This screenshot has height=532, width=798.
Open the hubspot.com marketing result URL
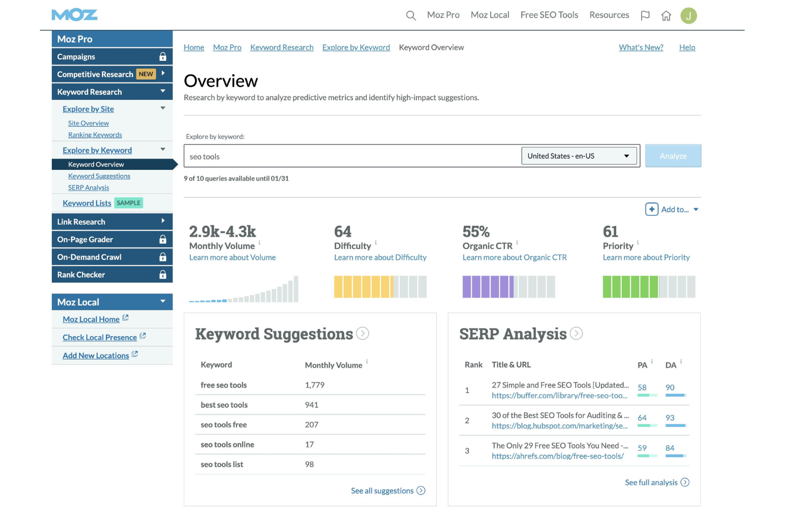[x=560, y=426]
